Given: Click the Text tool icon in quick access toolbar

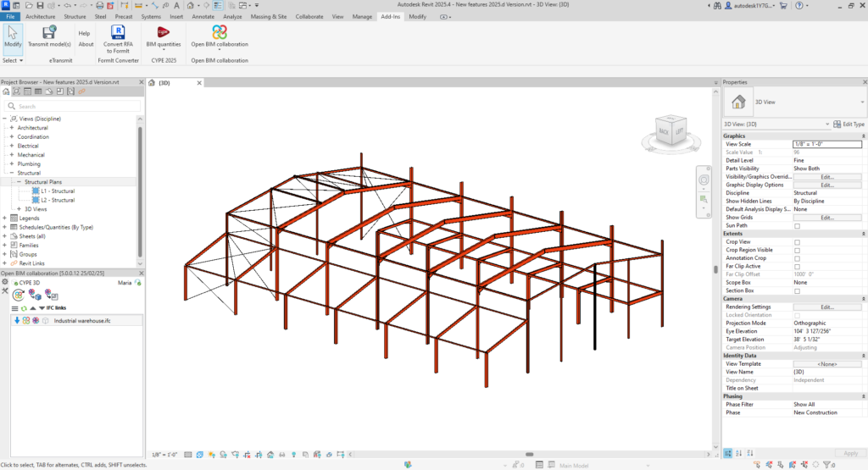Looking at the screenshot, I should coord(176,5).
